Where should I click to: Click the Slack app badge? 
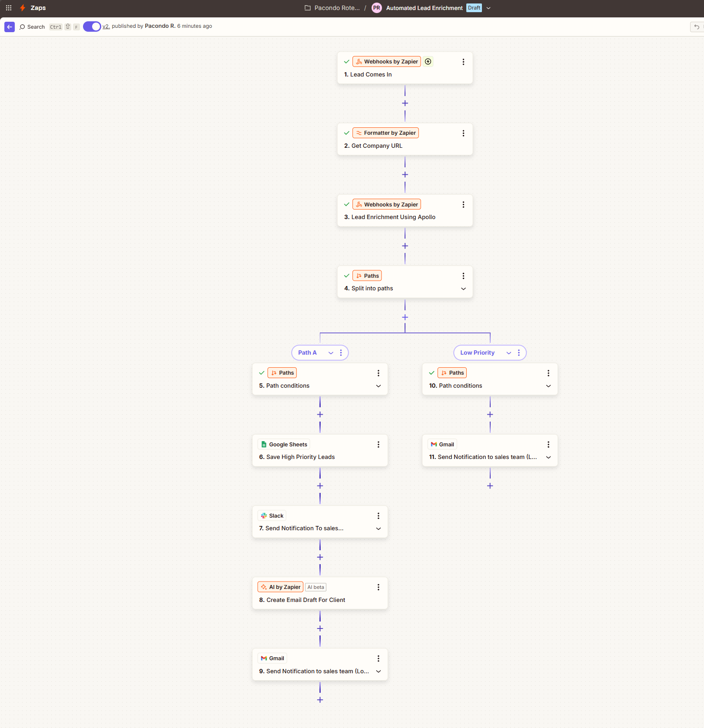(272, 515)
